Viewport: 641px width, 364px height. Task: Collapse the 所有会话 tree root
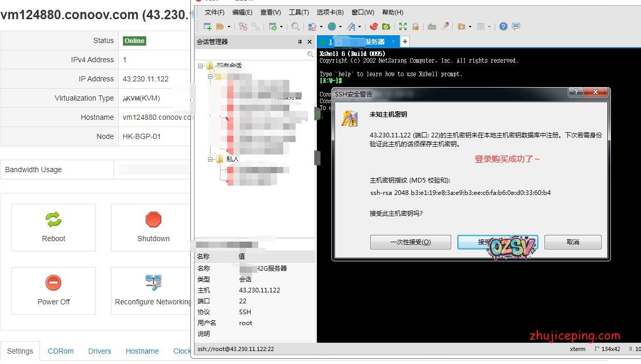(201, 66)
